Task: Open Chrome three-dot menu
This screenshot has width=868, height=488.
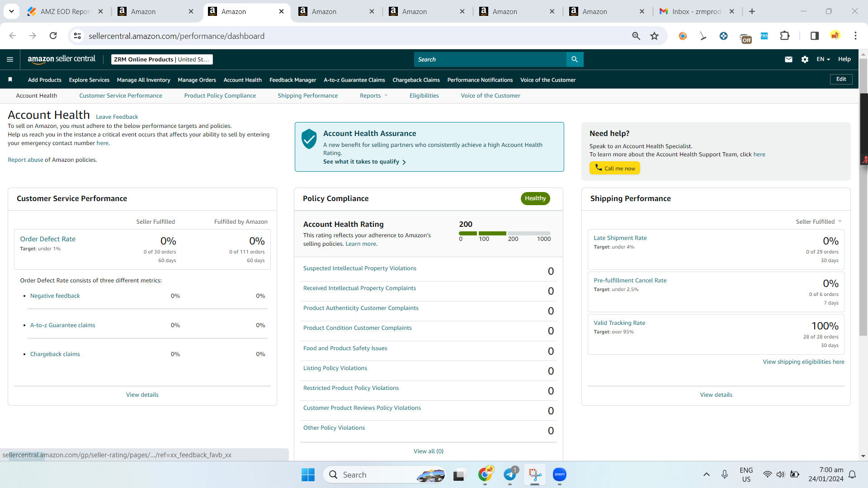Action: [855, 36]
